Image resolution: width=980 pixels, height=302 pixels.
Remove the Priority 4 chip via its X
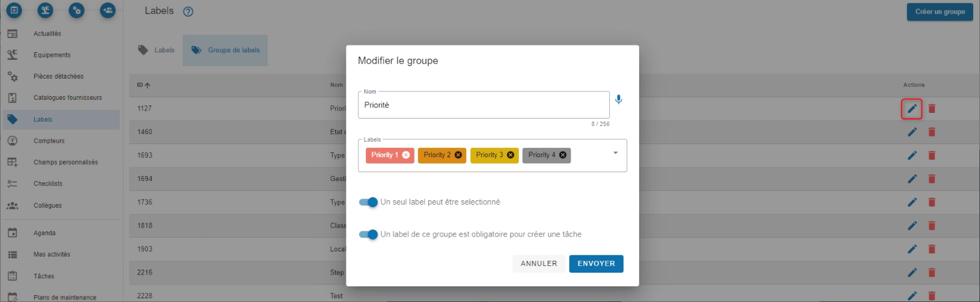[x=563, y=155]
